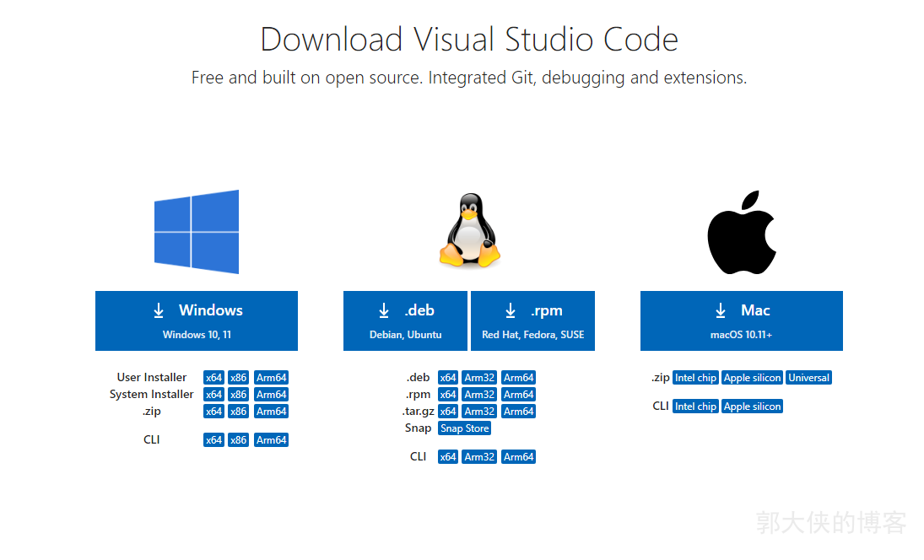Select x86 for Windows System Installer
Image resolution: width=924 pixels, height=560 pixels.
coord(238,395)
